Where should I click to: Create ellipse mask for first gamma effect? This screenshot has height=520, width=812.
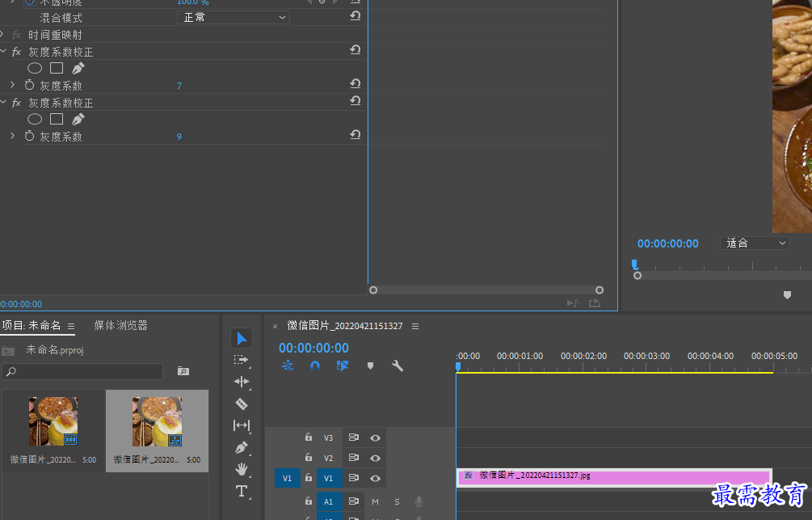tap(35, 68)
